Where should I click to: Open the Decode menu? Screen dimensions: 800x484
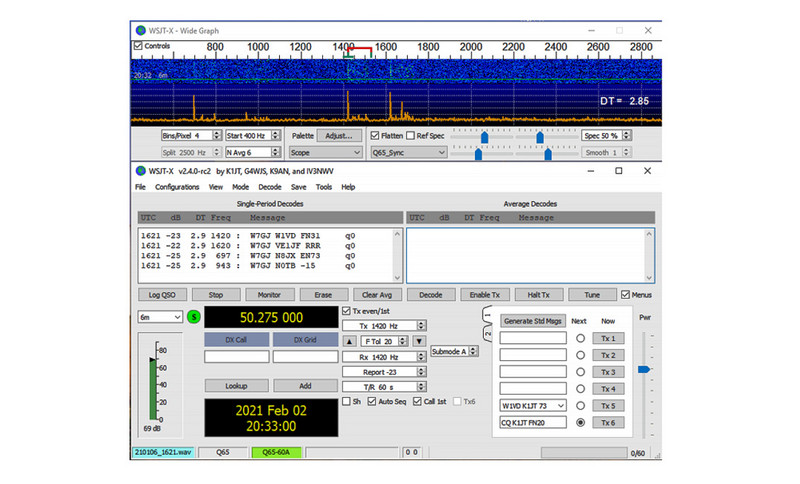pyautogui.click(x=270, y=187)
